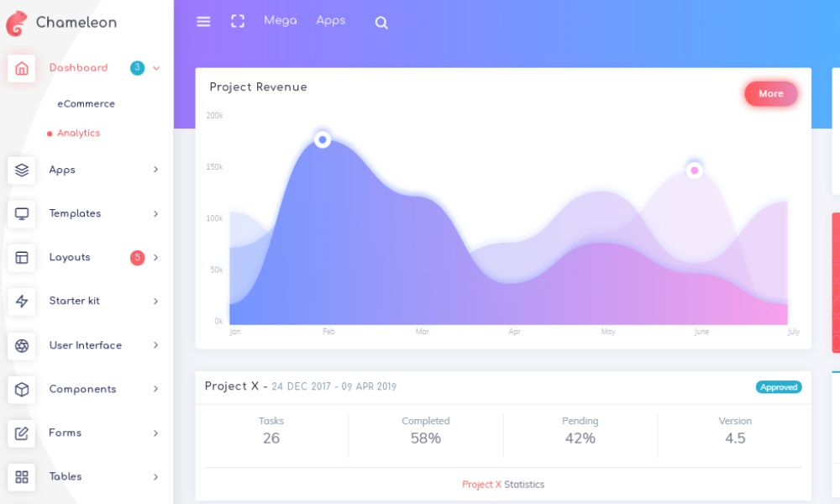Expand the Tables sidebar chevron
840x504 pixels.
156,477
